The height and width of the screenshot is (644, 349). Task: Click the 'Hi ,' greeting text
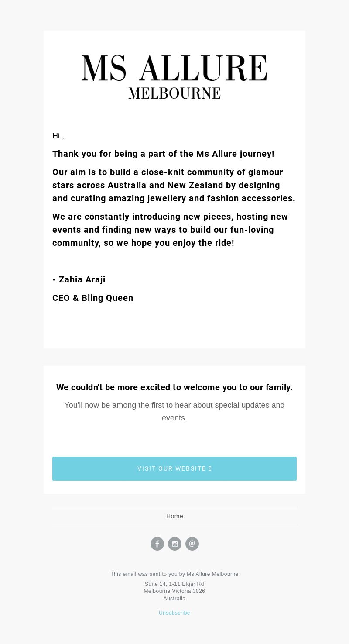[58, 136]
